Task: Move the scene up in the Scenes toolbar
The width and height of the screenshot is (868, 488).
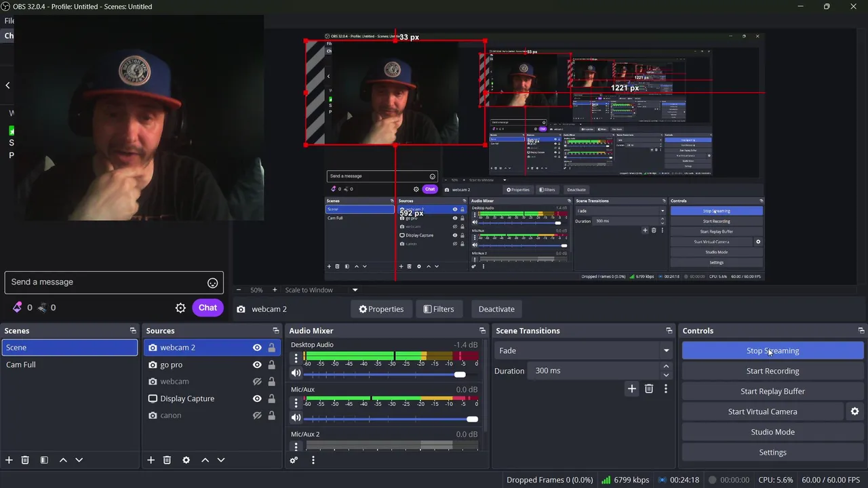Action: [63, 460]
